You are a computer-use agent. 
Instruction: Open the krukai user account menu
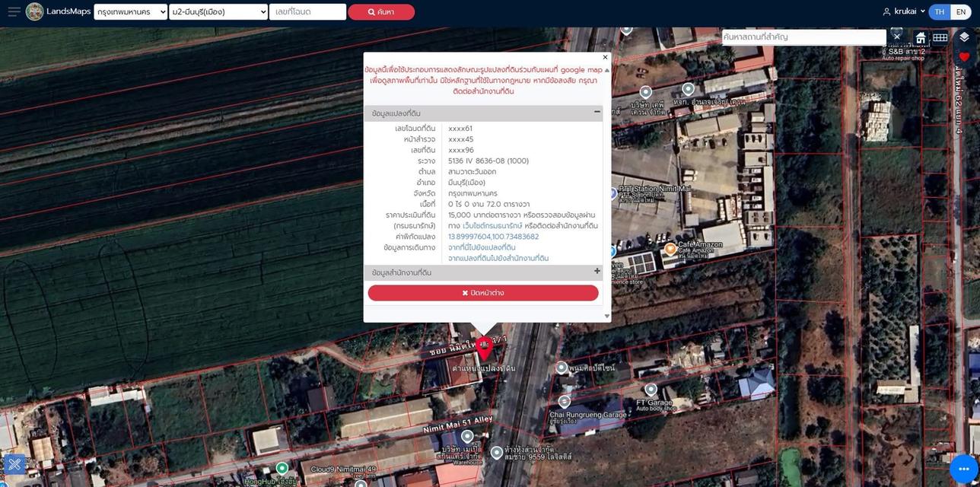904,11
